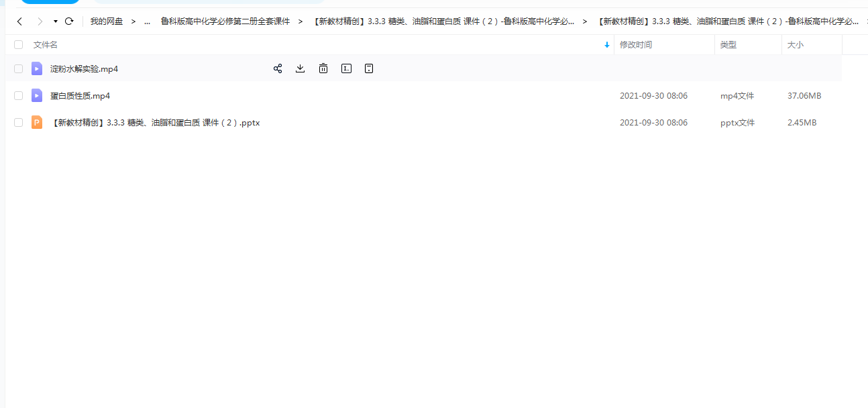The height and width of the screenshot is (408, 868).
Task: Check the box for the pptx file
Action: tap(19, 123)
